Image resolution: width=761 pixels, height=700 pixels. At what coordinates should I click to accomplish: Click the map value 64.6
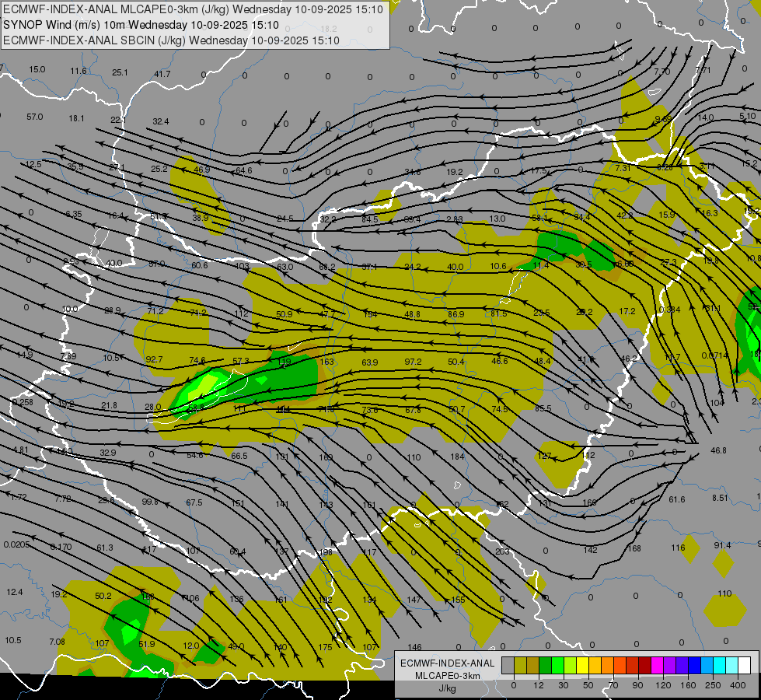pos(243,170)
